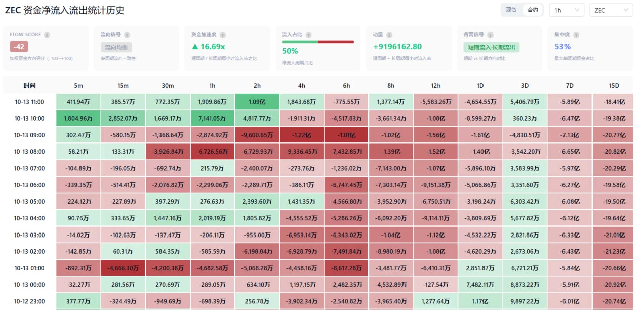Click the 12h column header

pos(436,85)
